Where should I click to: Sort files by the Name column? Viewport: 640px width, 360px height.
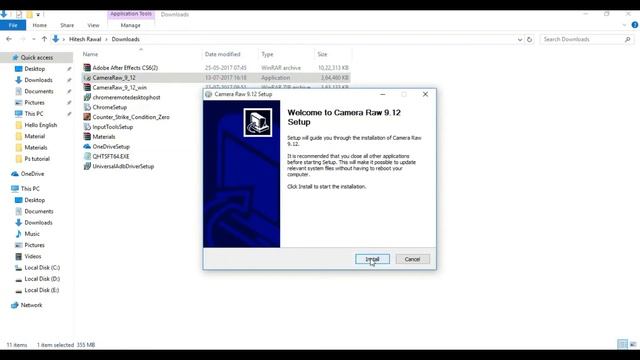pos(90,54)
